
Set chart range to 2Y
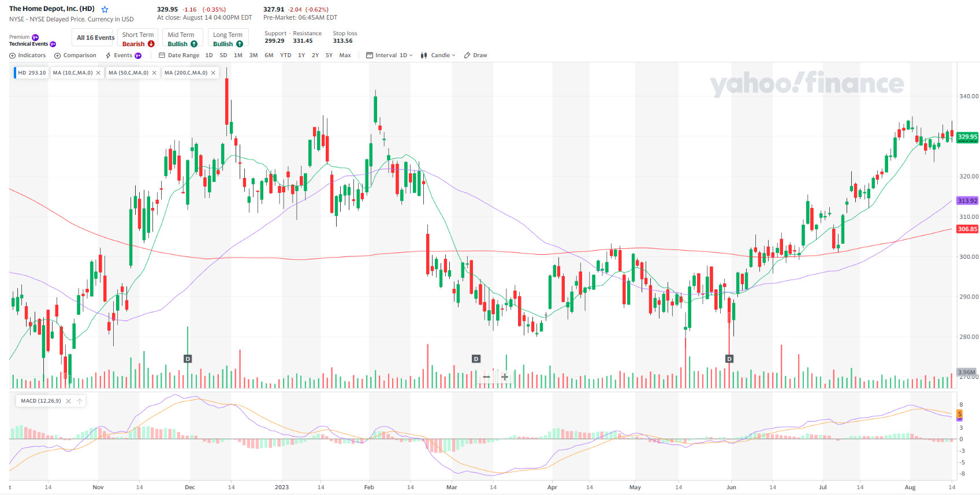(x=315, y=55)
